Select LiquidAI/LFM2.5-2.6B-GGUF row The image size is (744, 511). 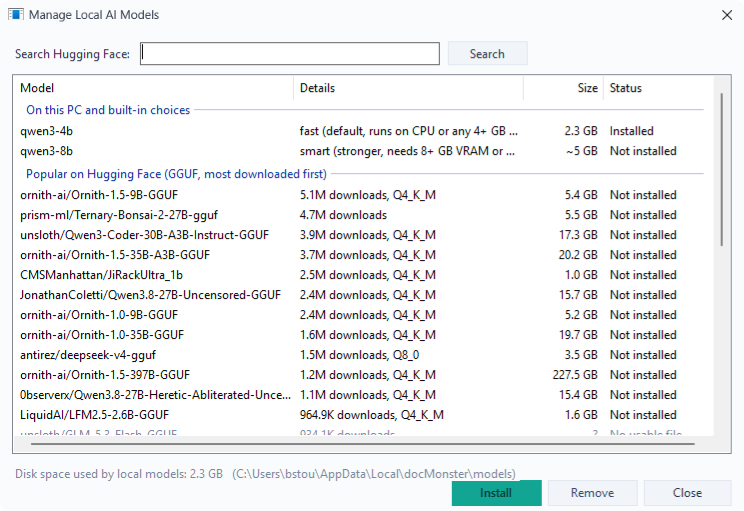click(363, 415)
